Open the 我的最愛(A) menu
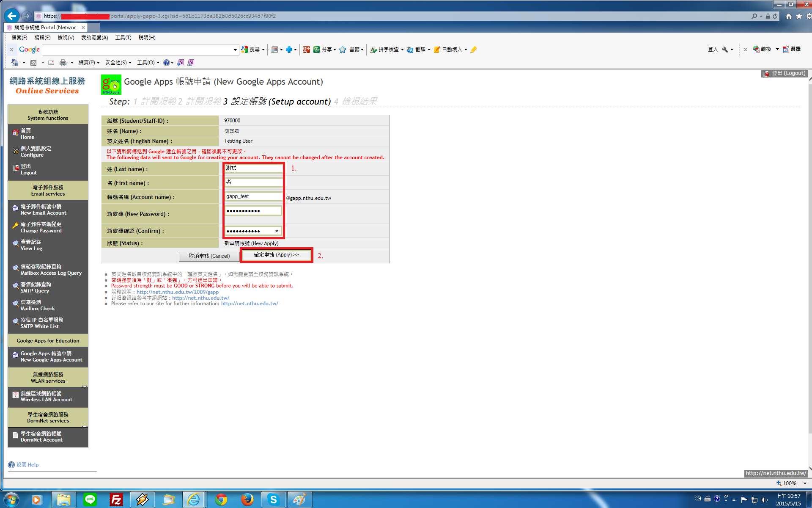The width and height of the screenshot is (812, 508). click(x=94, y=38)
